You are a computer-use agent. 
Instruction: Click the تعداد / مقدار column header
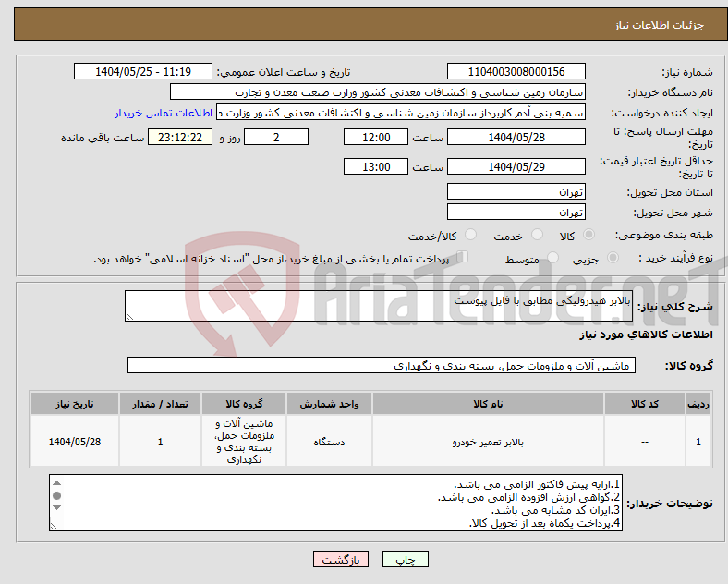[x=160, y=404]
